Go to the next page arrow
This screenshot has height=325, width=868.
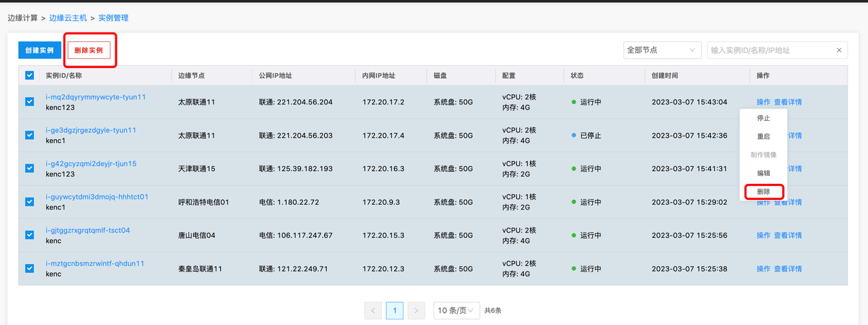416,311
